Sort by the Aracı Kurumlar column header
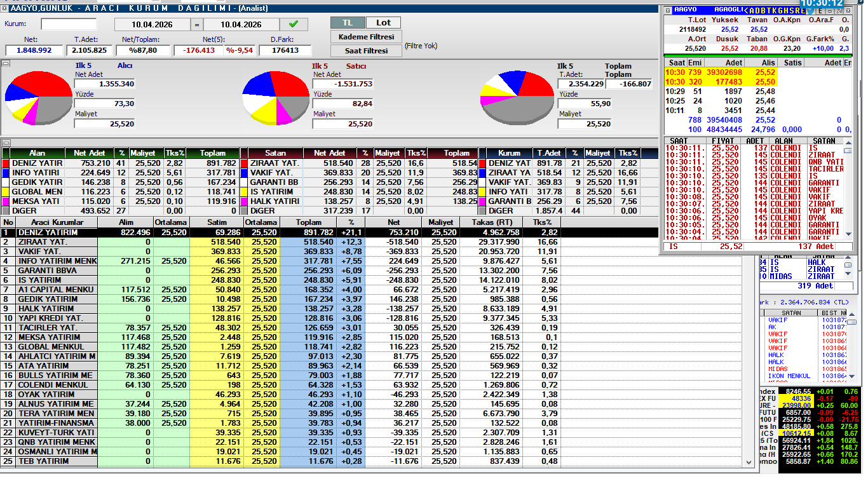The image size is (868, 488). pos(57,222)
